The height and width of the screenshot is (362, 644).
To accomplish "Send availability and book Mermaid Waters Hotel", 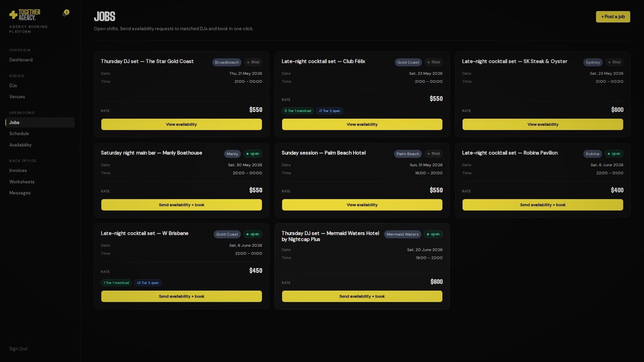I will 362,296.
